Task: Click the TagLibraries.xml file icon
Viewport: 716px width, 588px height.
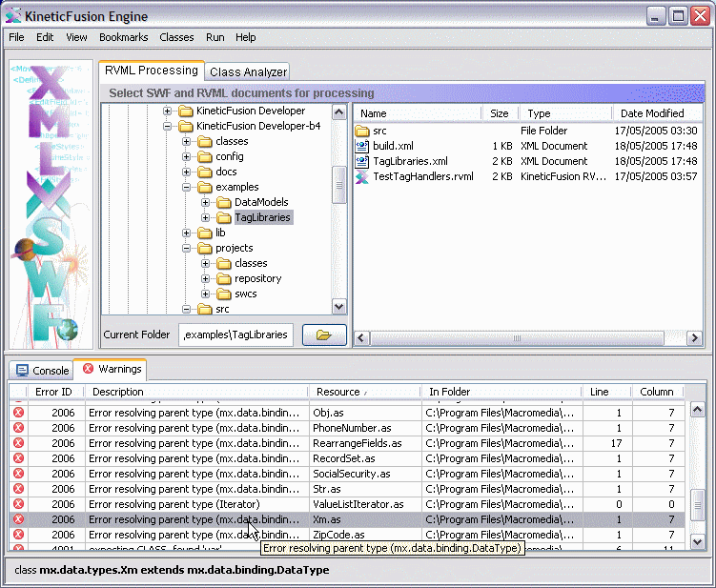Action: (362, 161)
